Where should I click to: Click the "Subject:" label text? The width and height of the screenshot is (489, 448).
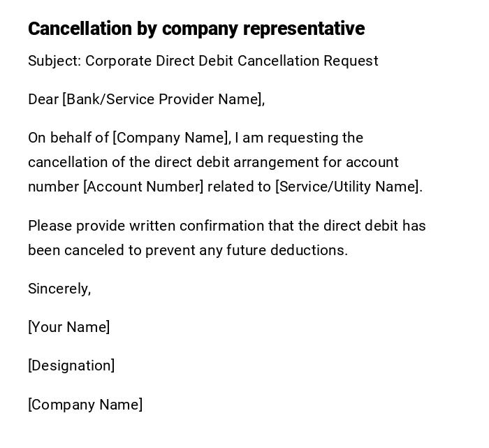pyautogui.click(x=54, y=61)
